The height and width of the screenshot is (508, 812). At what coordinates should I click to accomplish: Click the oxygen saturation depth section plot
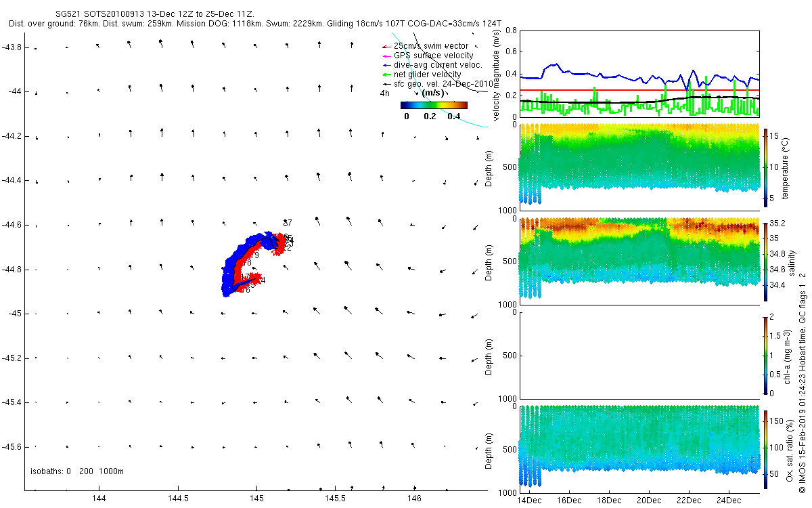pos(639,446)
